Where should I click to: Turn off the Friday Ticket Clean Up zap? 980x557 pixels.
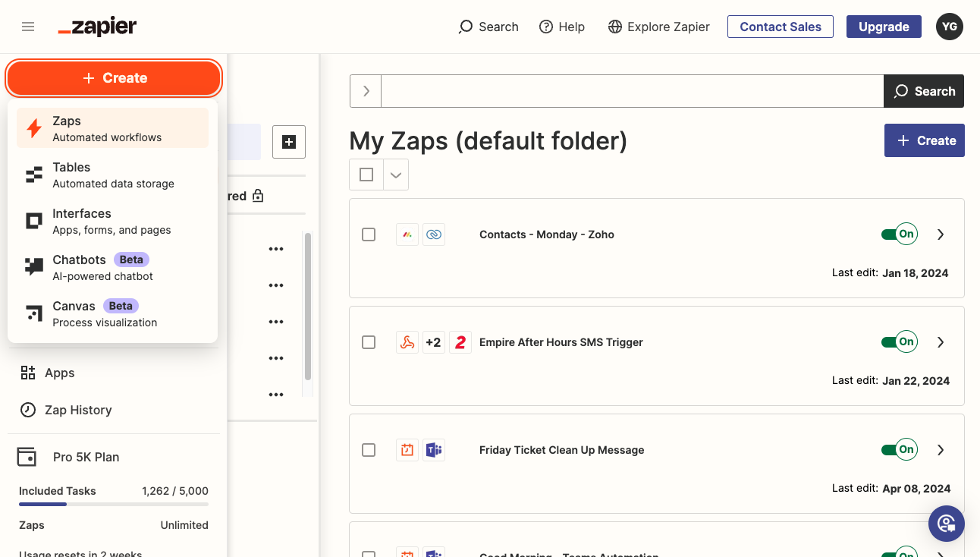[x=900, y=450]
